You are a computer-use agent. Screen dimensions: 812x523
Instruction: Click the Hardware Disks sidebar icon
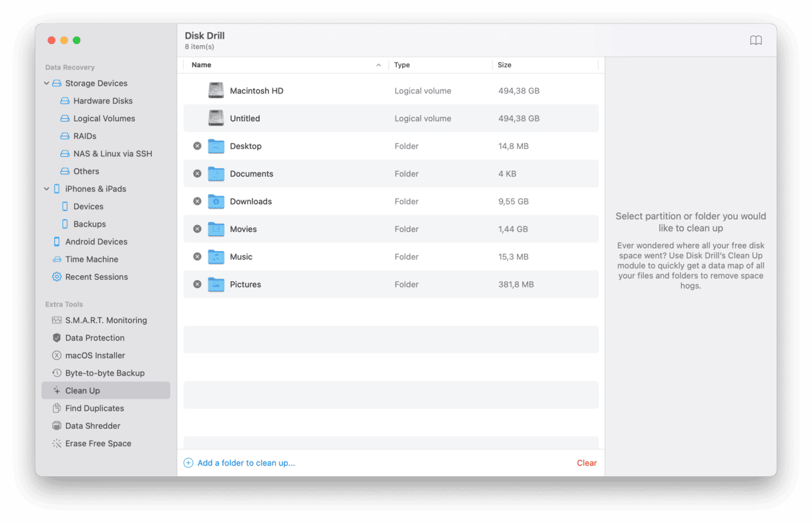tap(65, 101)
